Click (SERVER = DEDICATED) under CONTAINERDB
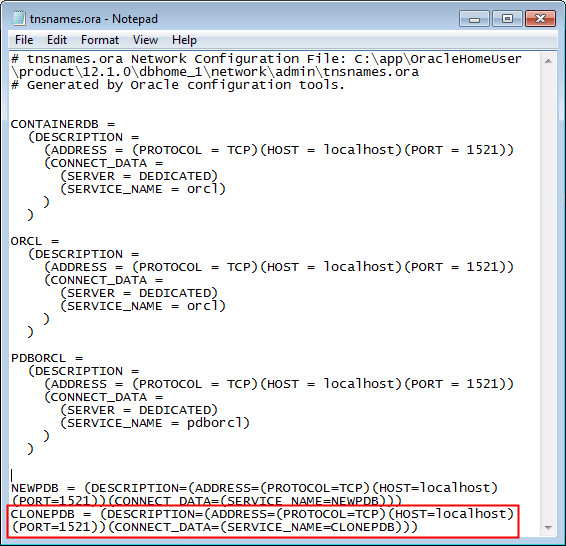 (x=139, y=176)
